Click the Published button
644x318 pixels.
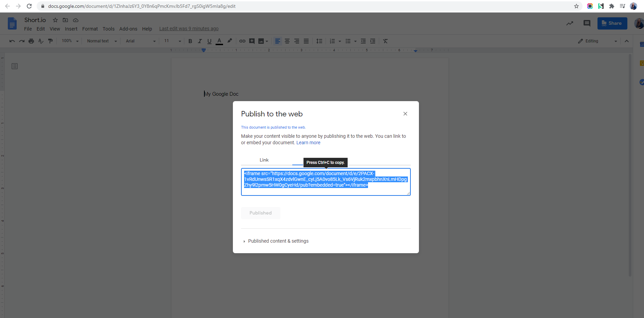tap(261, 213)
